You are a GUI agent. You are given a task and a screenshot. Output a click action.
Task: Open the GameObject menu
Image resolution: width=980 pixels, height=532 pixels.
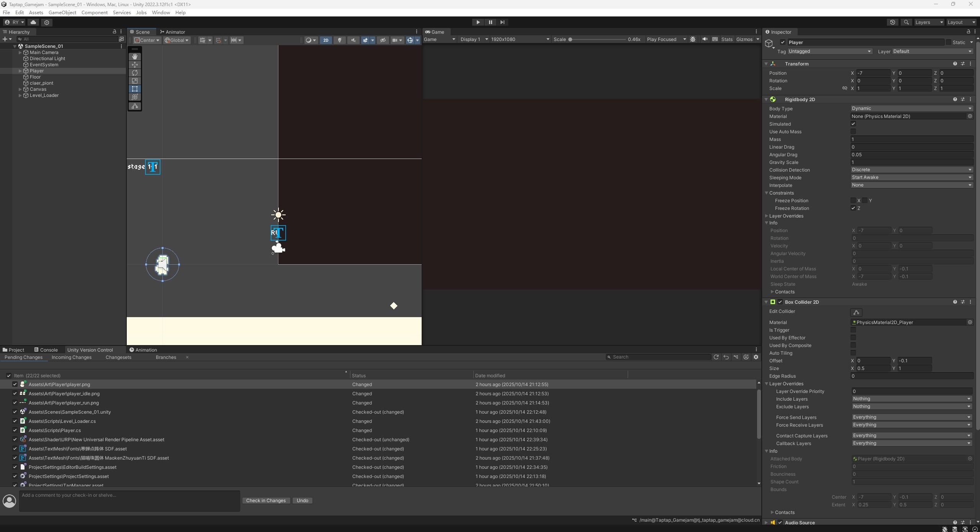click(x=62, y=13)
